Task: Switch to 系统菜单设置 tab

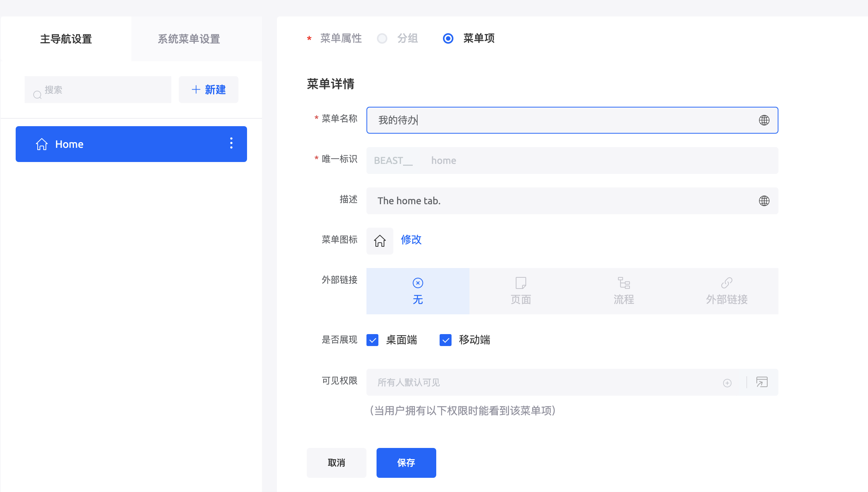Action: (x=189, y=39)
